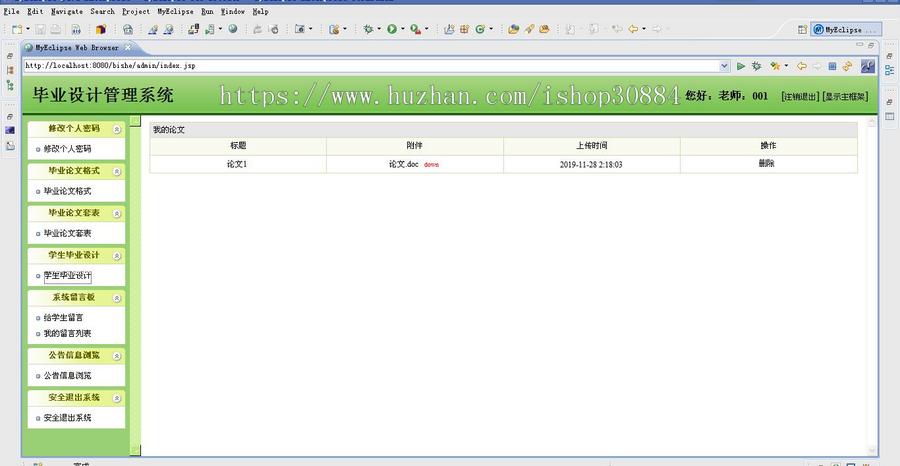The height and width of the screenshot is (466, 900).
Task: Click the 安全退出系统 sidebar link
Action: pyautogui.click(x=67, y=418)
